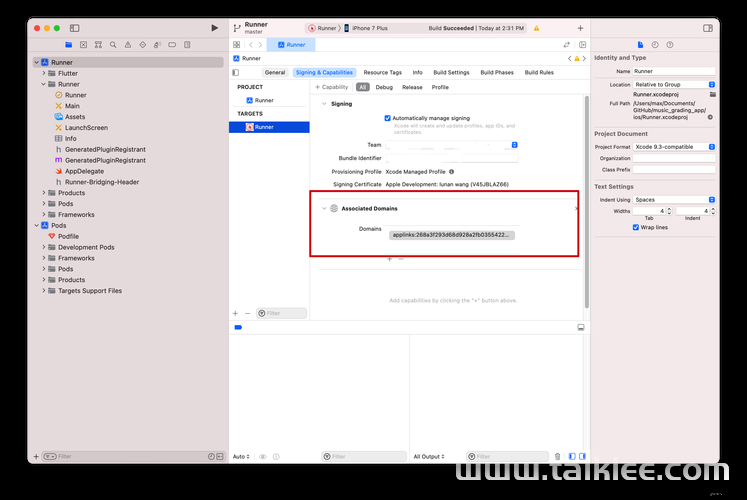Toggle the Wrap lines checkbox

[x=636, y=227]
